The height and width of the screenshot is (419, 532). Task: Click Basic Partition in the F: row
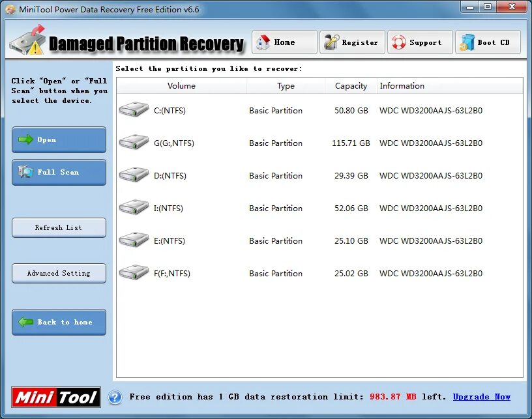click(x=276, y=273)
